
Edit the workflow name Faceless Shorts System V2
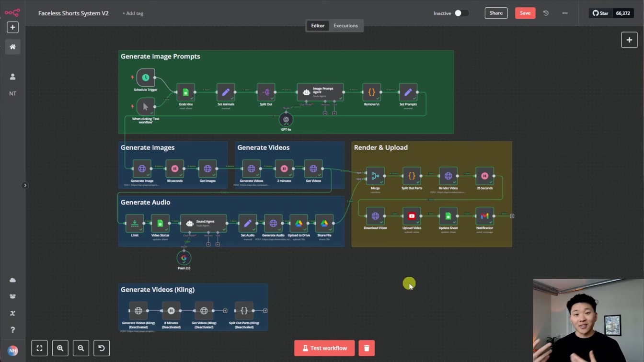73,13
